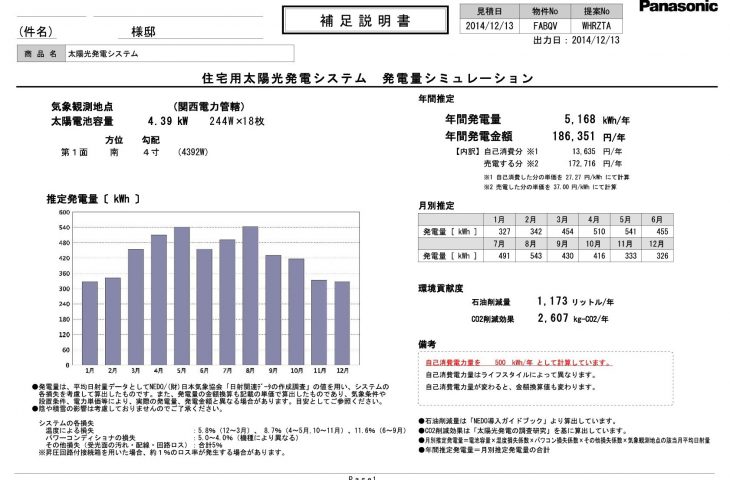Click the 商品名 field 太陽光発電システム
730x480 pixels.
[x=180, y=53]
